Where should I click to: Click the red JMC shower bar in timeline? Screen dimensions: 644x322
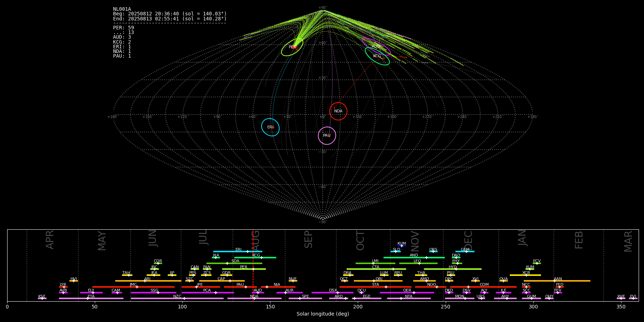click(133, 287)
